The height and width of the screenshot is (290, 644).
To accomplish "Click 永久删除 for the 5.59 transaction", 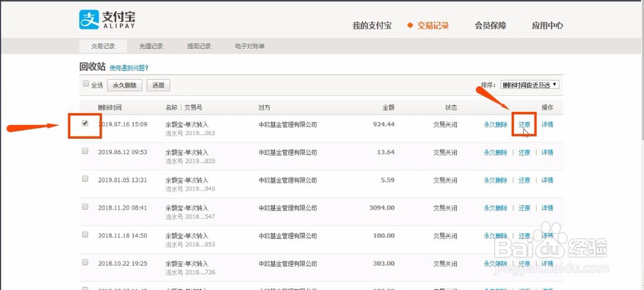I will [495, 180].
